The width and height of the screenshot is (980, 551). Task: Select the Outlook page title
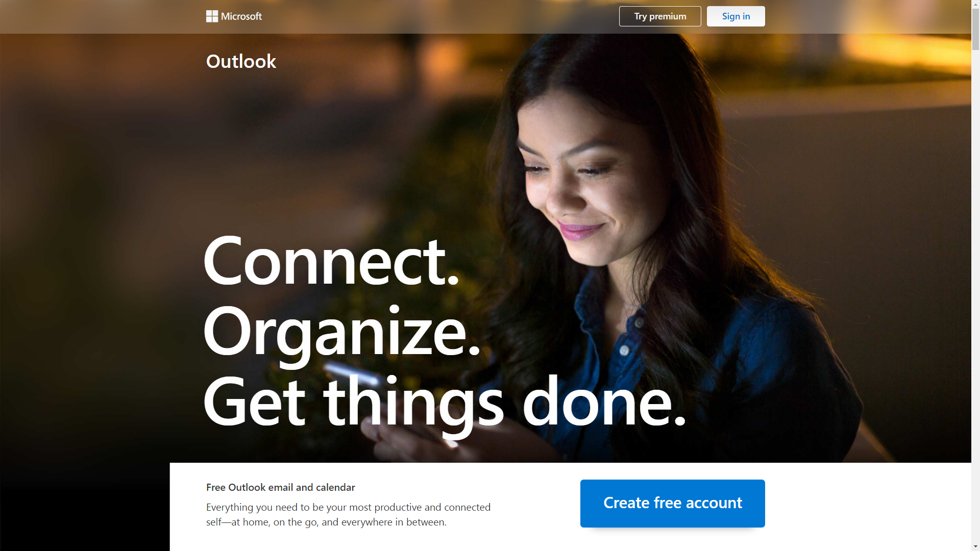click(x=241, y=61)
